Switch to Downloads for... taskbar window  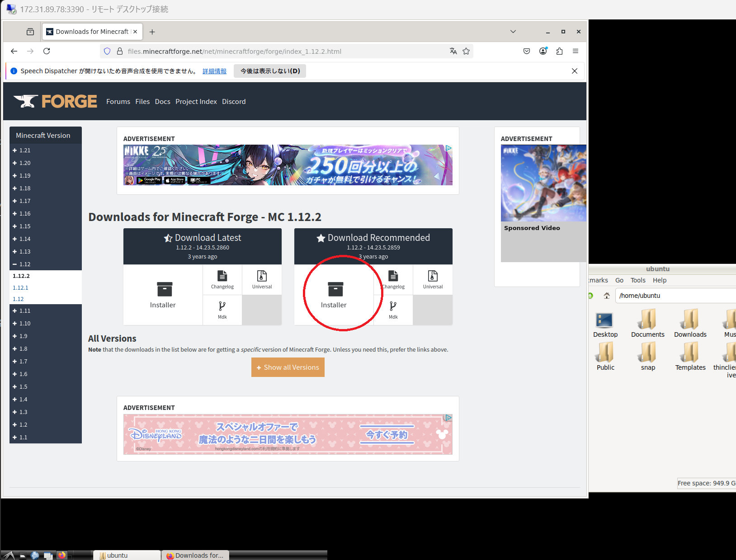[195, 555]
